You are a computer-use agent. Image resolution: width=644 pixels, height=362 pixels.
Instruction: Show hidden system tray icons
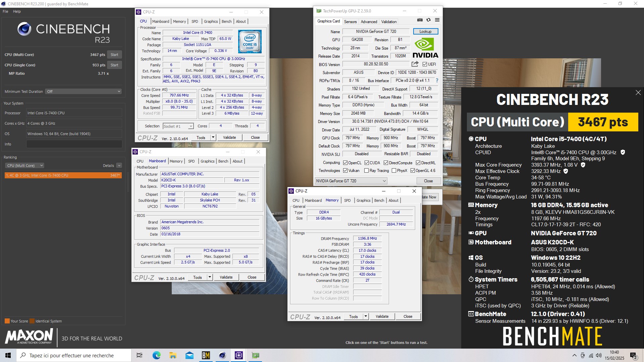coord(574,355)
